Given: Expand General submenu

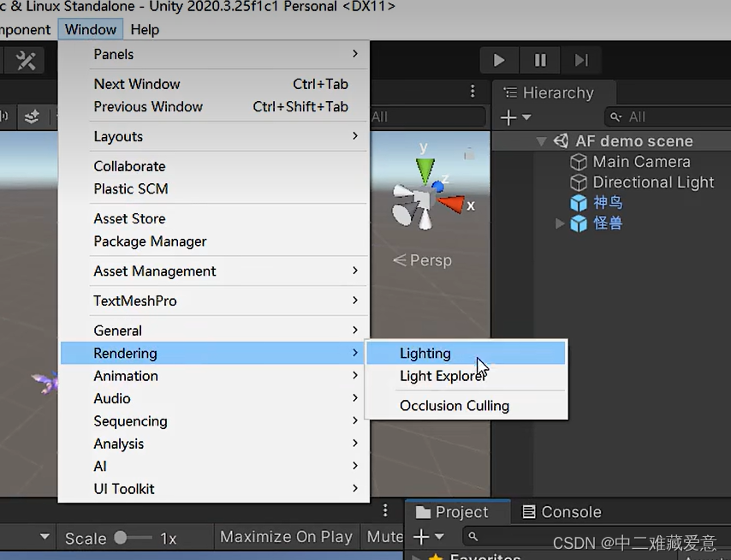Looking at the screenshot, I should click(215, 331).
